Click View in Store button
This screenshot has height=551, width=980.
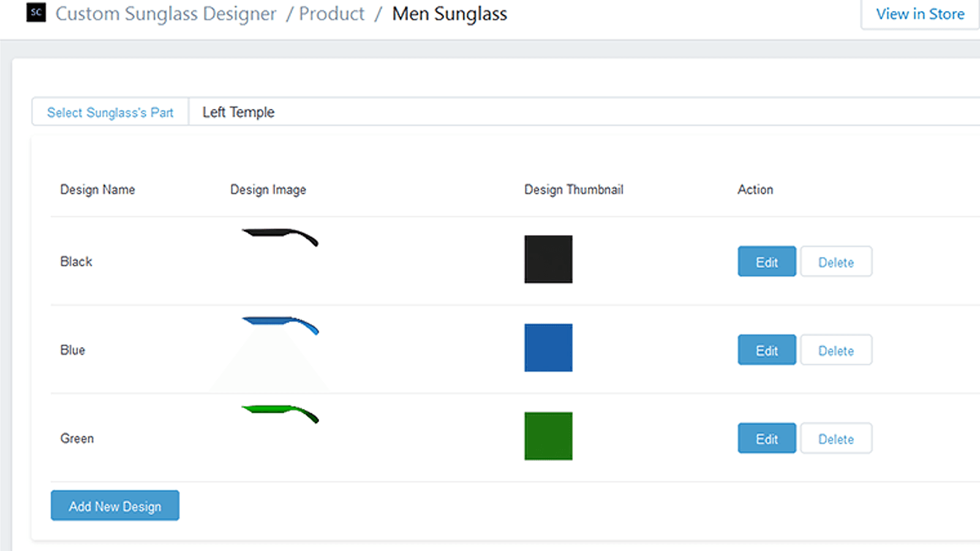click(919, 14)
